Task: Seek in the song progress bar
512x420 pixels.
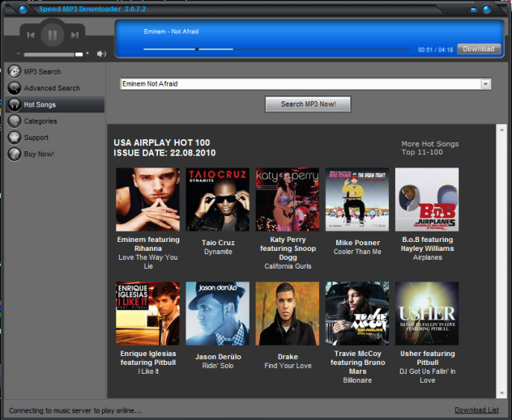Action: pyautogui.click(x=276, y=49)
